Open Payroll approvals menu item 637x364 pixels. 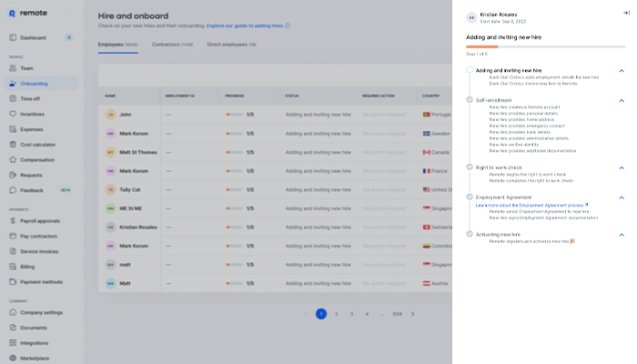point(42,220)
